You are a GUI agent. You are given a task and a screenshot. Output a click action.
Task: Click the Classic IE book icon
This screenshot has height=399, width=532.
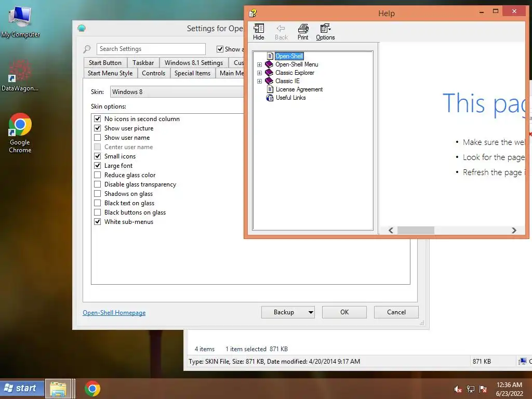click(269, 81)
